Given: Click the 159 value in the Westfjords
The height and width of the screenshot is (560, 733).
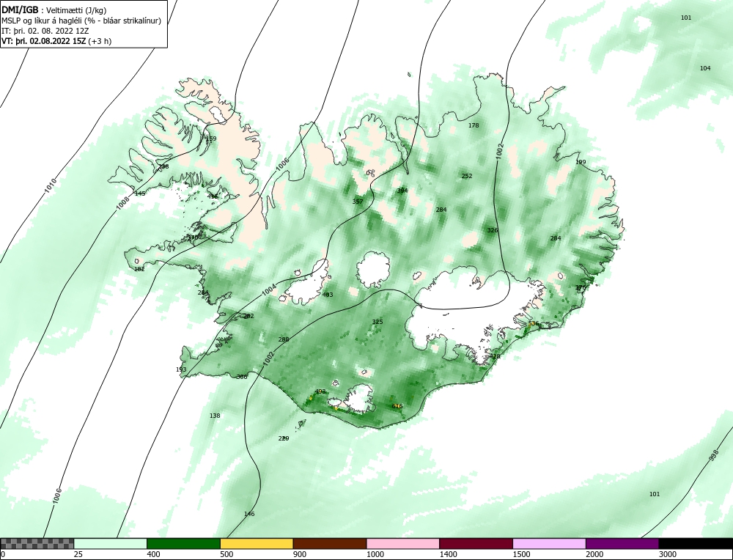Looking at the screenshot, I should click(x=211, y=139).
